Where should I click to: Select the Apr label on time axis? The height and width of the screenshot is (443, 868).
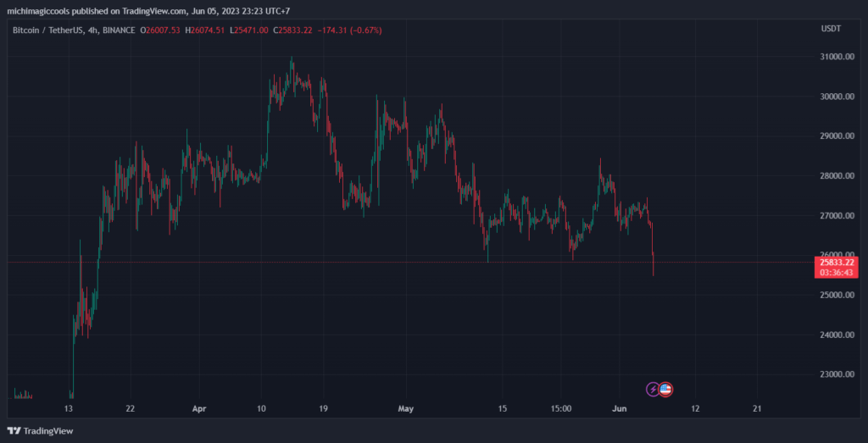pyautogui.click(x=199, y=408)
